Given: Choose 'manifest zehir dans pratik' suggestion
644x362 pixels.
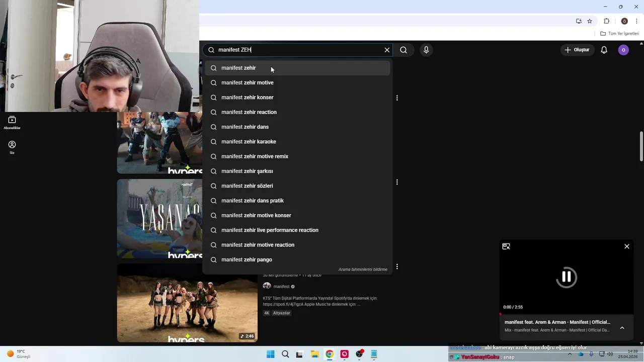Looking at the screenshot, I should pyautogui.click(x=297, y=201).
